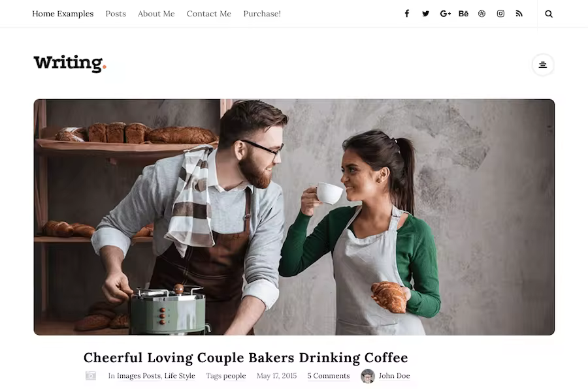
Task: Click the Google Plus icon
Action: coord(445,14)
